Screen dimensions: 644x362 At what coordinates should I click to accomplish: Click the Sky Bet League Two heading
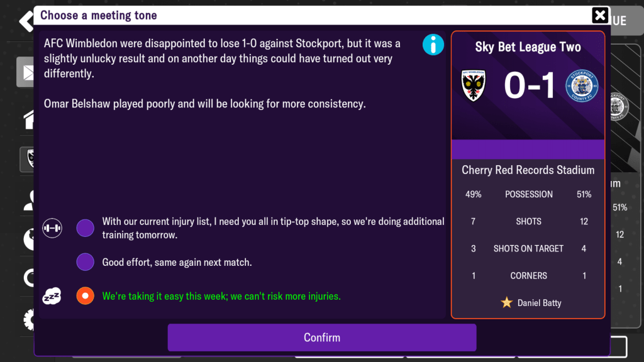528,47
